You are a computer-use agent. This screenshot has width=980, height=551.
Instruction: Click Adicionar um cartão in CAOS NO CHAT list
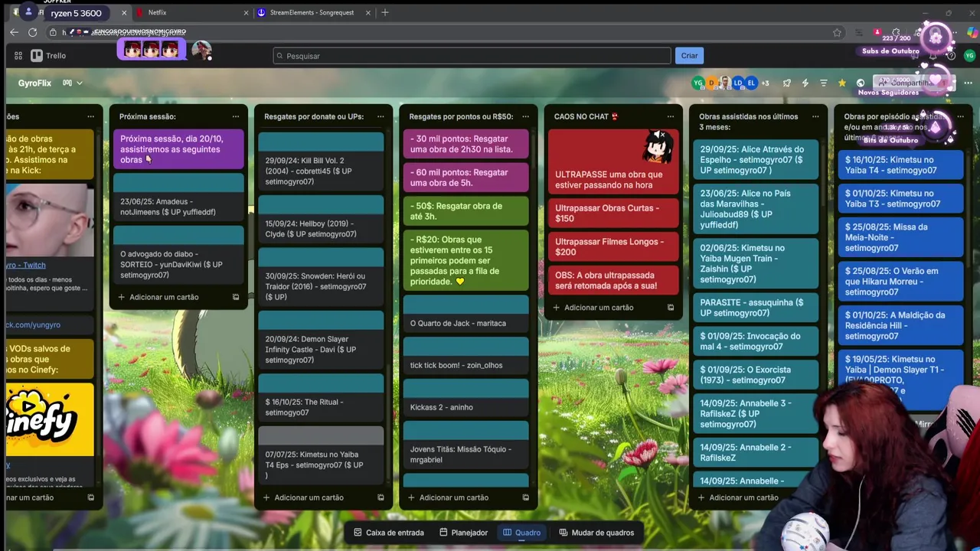(x=599, y=308)
